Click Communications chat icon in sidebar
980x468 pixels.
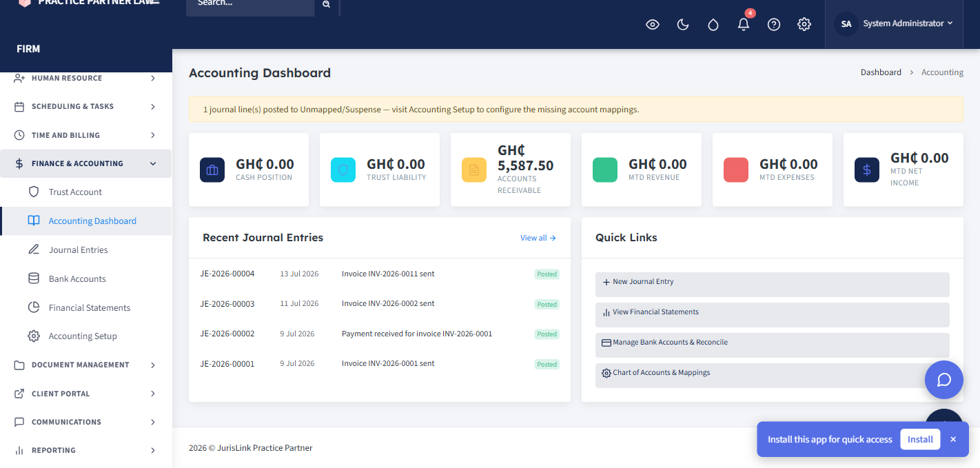click(19, 422)
